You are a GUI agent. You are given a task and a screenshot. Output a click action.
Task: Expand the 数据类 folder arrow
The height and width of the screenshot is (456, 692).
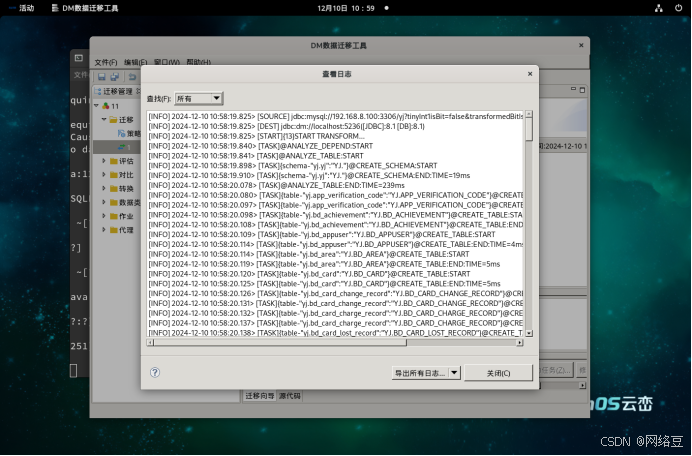104,202
